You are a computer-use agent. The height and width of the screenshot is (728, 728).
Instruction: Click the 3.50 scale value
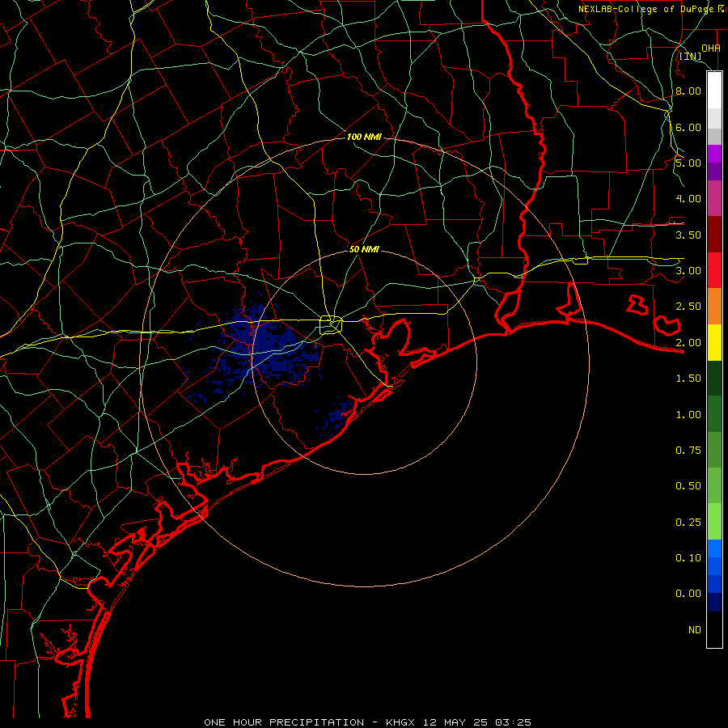point(688,235)
